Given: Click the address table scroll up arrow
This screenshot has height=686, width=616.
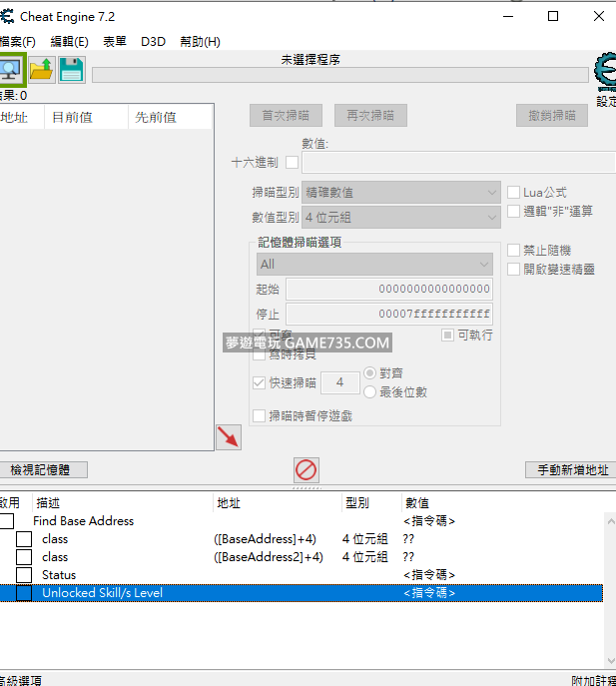Looking at the screenshot, I should [x=611, y=521].
